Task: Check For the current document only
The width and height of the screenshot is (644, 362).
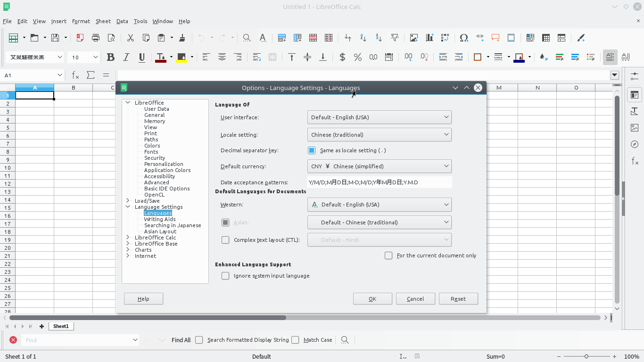Action: 388,255
